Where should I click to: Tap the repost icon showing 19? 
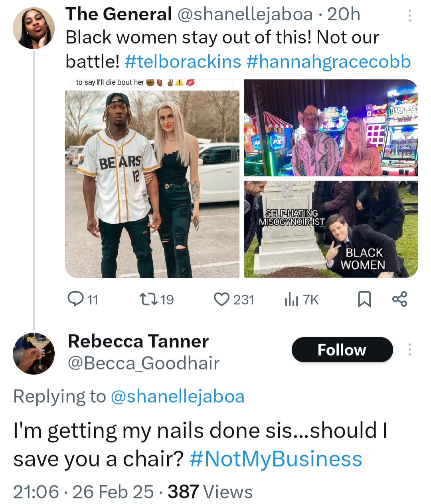[143, 299]
